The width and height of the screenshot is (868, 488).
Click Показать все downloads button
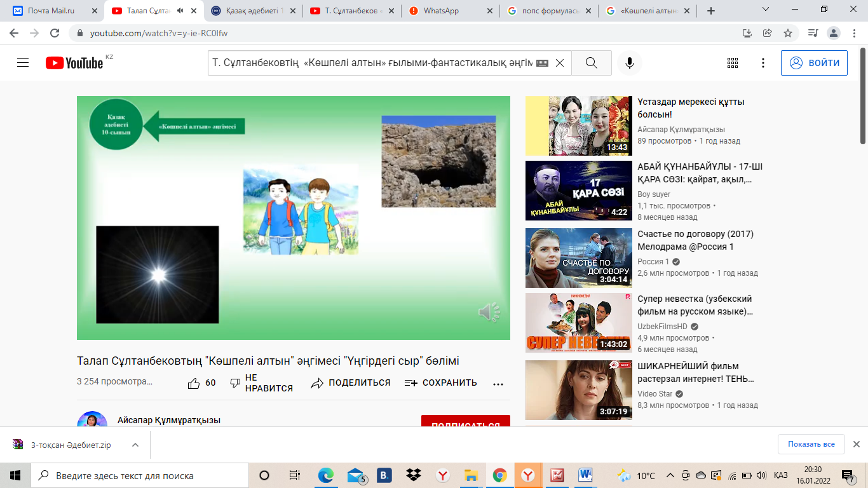click(x=811, y=444)
